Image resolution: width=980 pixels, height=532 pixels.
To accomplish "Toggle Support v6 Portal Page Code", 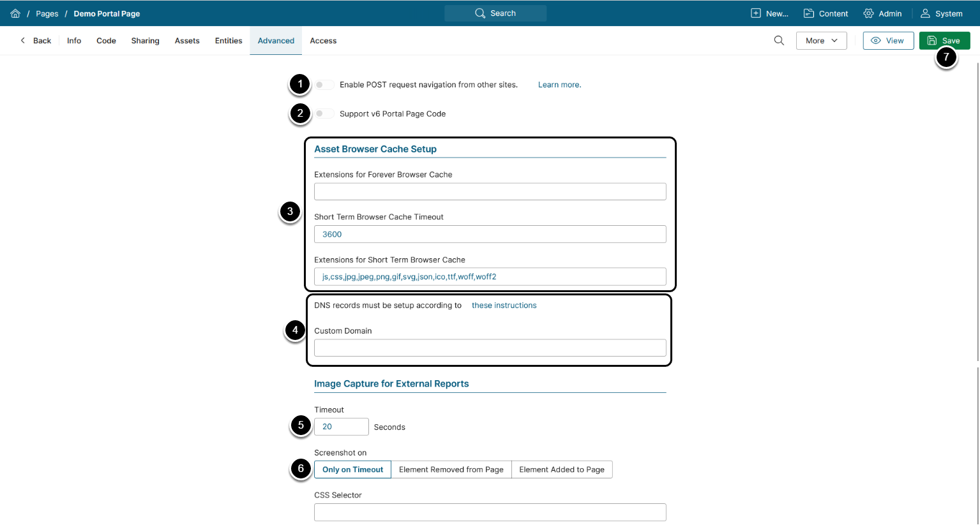I will click(324, 114).
